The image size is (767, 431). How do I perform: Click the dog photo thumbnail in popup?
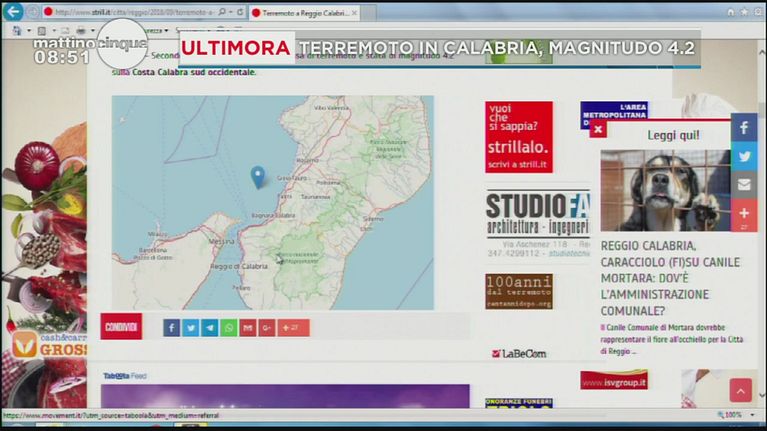[665, 190]
